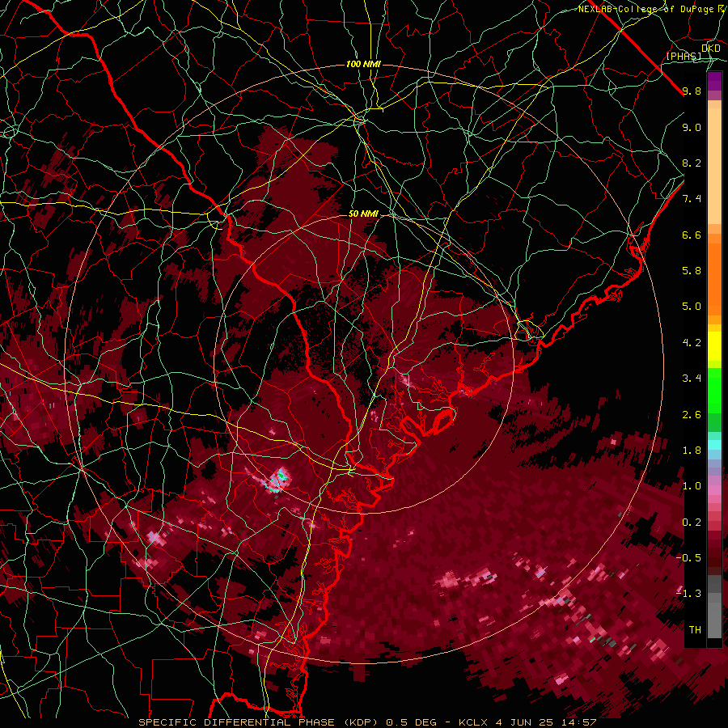Click the TH threshold label on the scale

tap(695, 630)
